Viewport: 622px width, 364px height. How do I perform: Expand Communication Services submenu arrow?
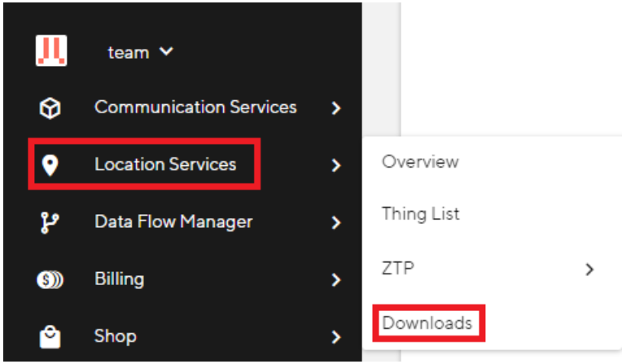(x=336, y=108)
